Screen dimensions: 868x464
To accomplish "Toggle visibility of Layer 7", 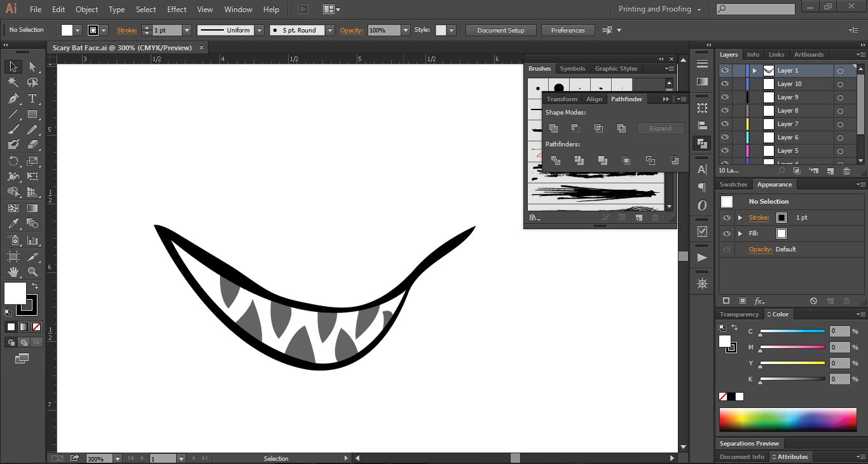I will [725, 124].
